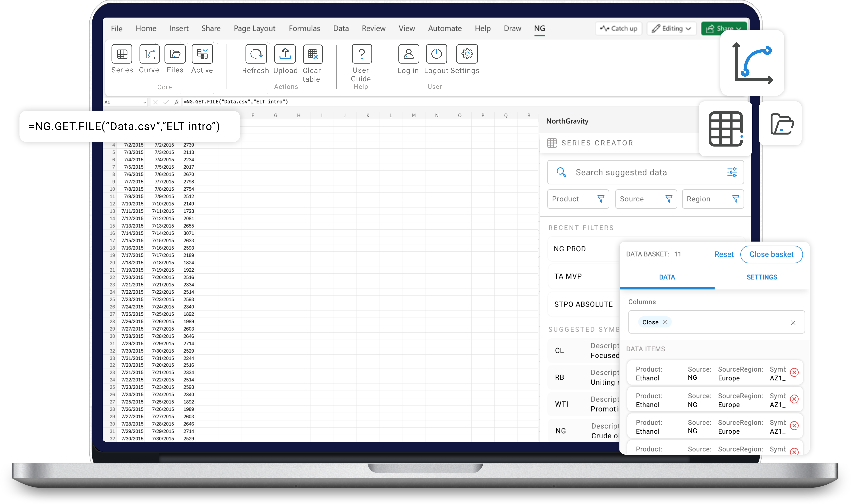Switch to basket SETTINGS tab
851x504 pixels.
[x=762, y=277]
